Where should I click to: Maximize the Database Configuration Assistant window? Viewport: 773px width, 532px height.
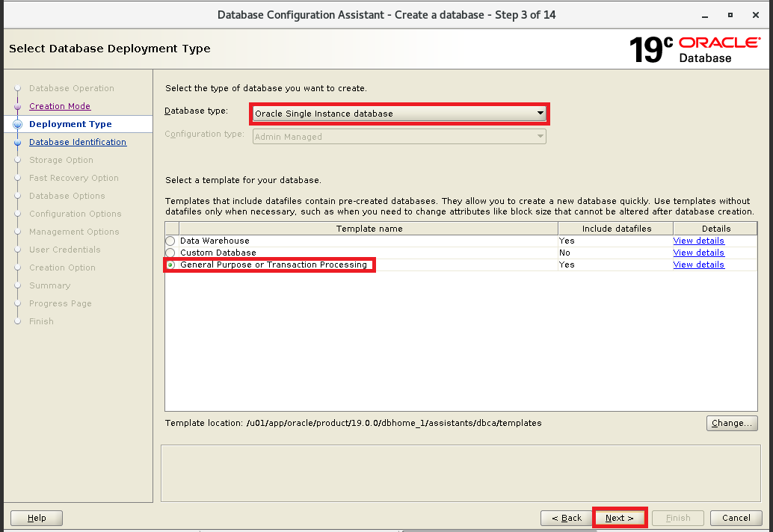730,15
